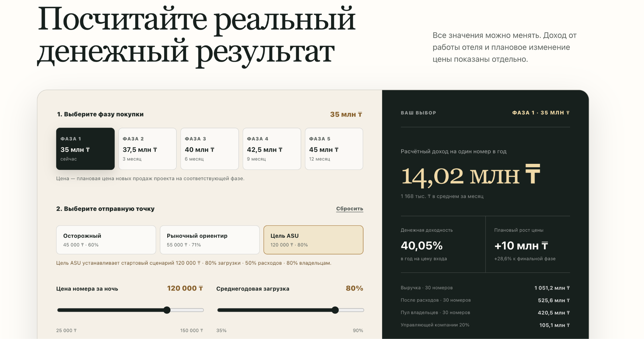Click the 525,6 млн ₸ after-expenses value
This screenshot has height=339, width=644.
[x=554, y=300]
